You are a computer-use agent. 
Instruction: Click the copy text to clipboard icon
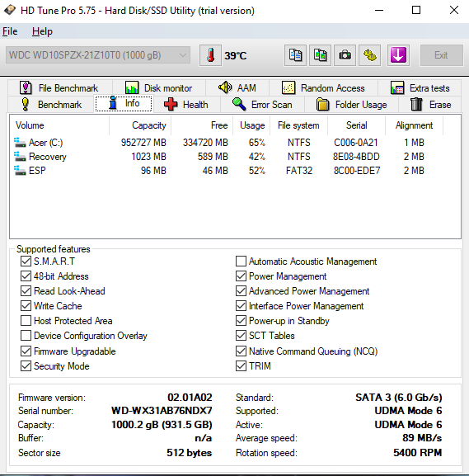pyautogui.click(x=295, y=55)
